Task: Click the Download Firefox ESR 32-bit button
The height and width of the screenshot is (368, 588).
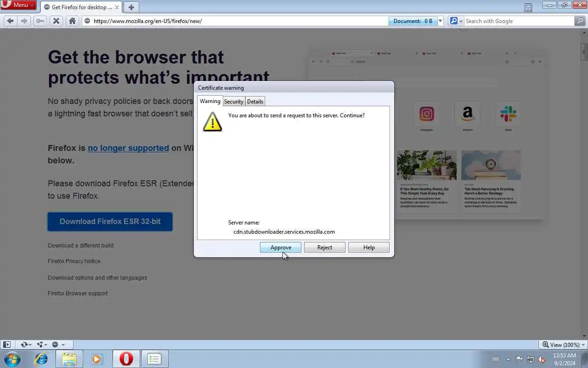Action: click(x=110, y=222)
